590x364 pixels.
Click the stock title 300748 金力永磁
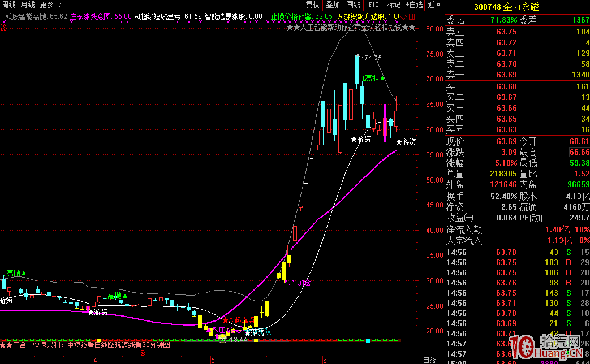click(517, 6)
